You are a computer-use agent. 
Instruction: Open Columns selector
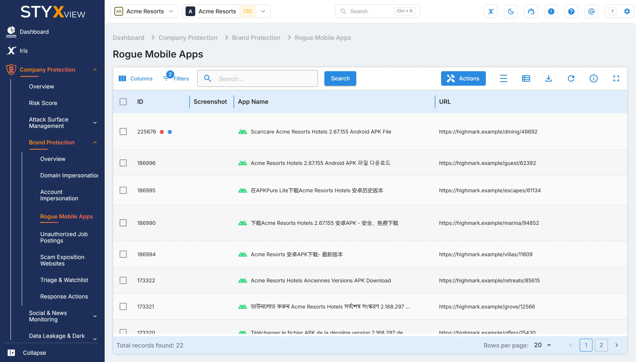(135, 78)
